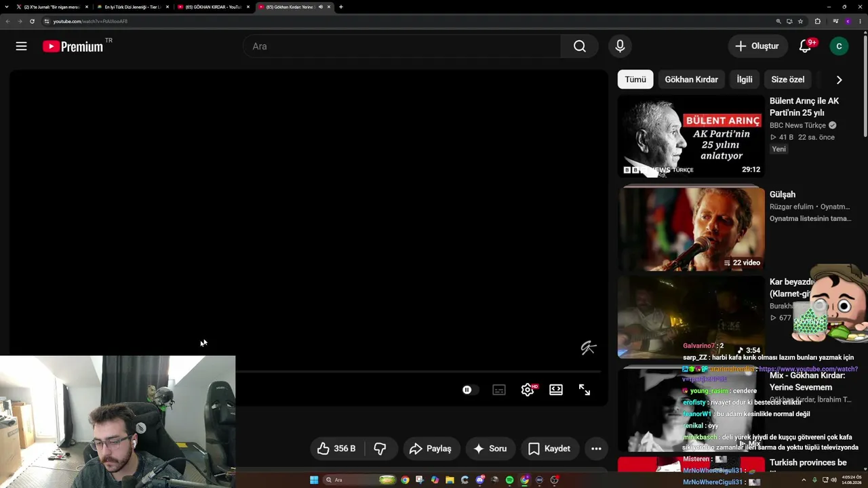Open the YouTube hamburger guide menu
Screen dimensions: 868x488
point(21,46)
